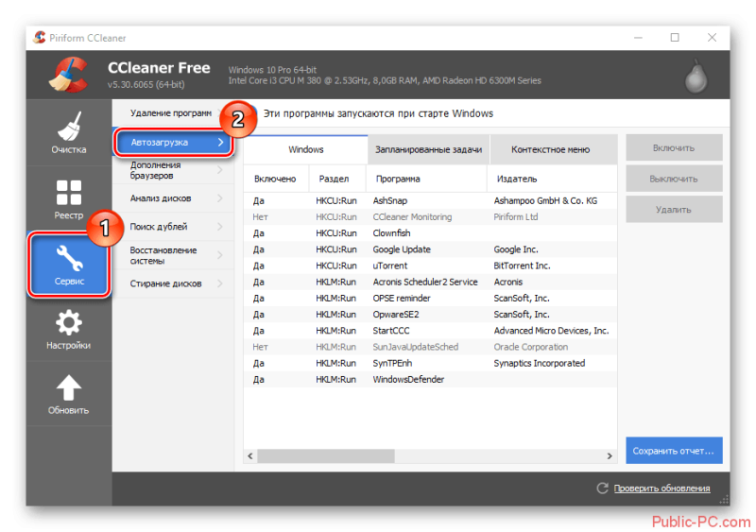The height and width of the screenshot is (532, 756).
Task: Close the CCleaner window
Action: (713, 38)
